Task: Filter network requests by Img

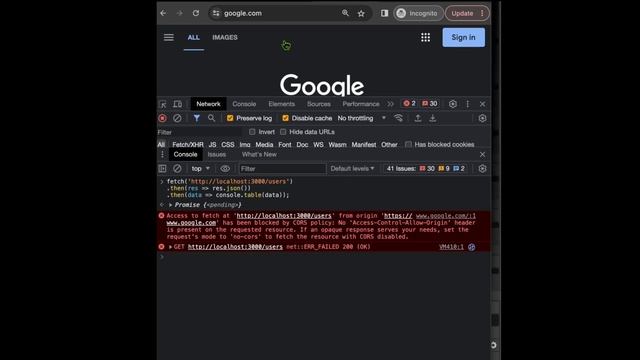Action: [245, 144]
